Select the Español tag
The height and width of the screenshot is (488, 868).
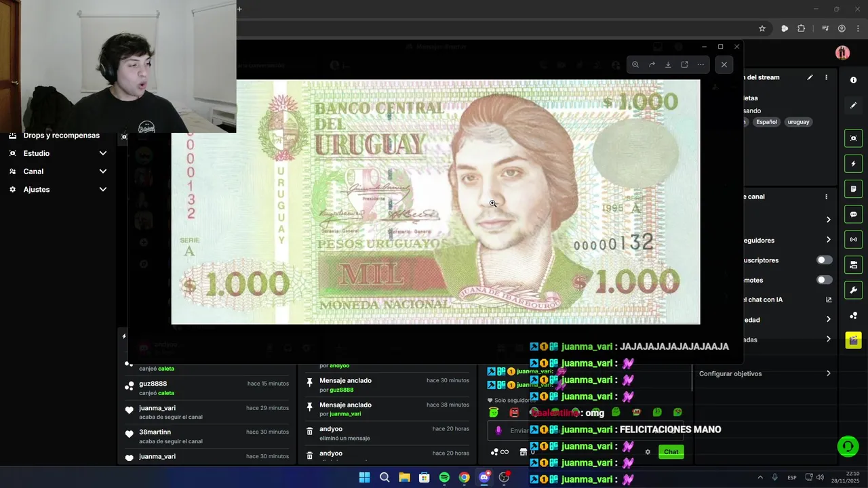[766, 122]
